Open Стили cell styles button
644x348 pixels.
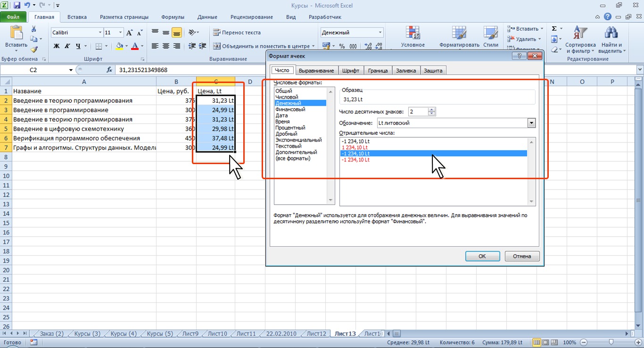pos(491,37)
